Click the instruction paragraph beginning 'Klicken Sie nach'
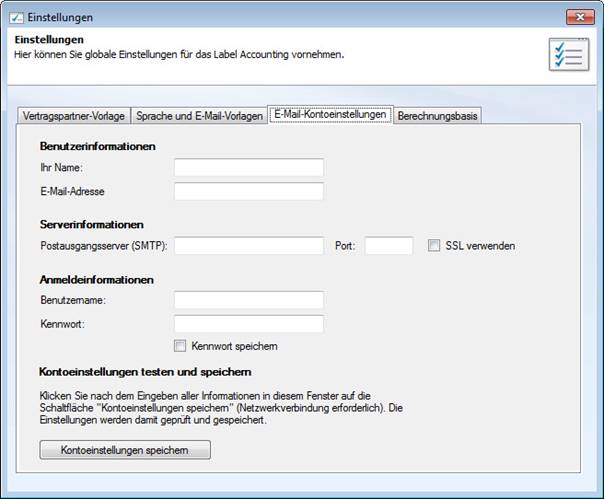604x499 pixels. [221, 408]
